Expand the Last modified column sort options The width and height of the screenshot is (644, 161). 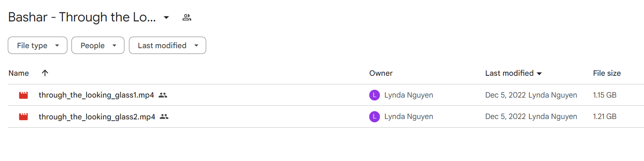[539, 74]
